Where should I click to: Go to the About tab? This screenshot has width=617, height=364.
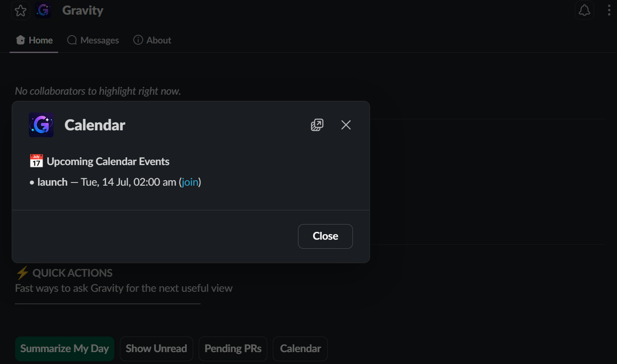point(152,40)
